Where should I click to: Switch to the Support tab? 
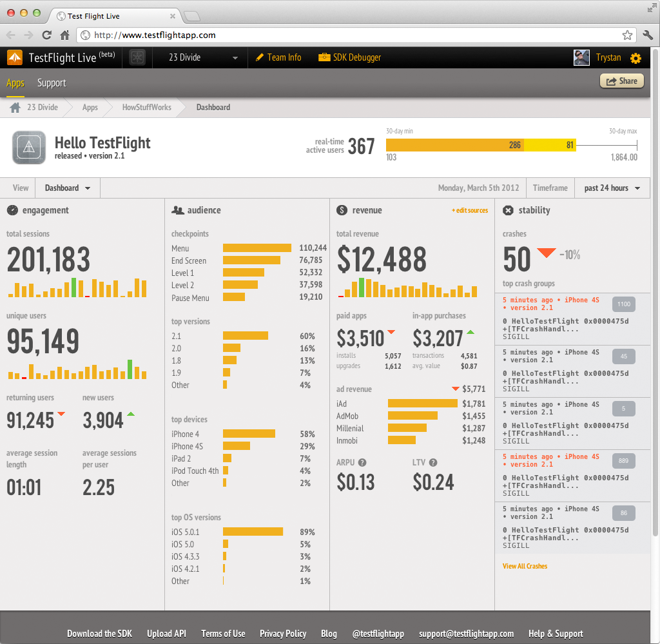tap(52, 83)
